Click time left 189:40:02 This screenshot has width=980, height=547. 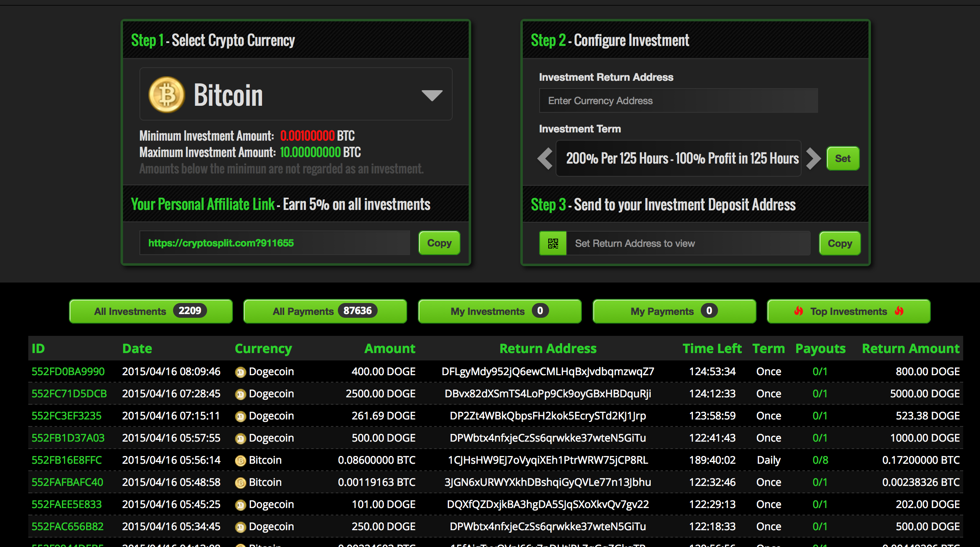pyautogui.click(x=712, y=460)
